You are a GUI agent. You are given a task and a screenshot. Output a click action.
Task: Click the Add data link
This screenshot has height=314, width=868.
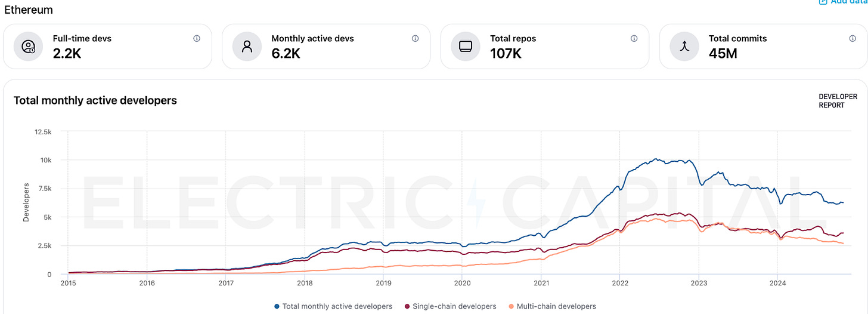(847, 2)
